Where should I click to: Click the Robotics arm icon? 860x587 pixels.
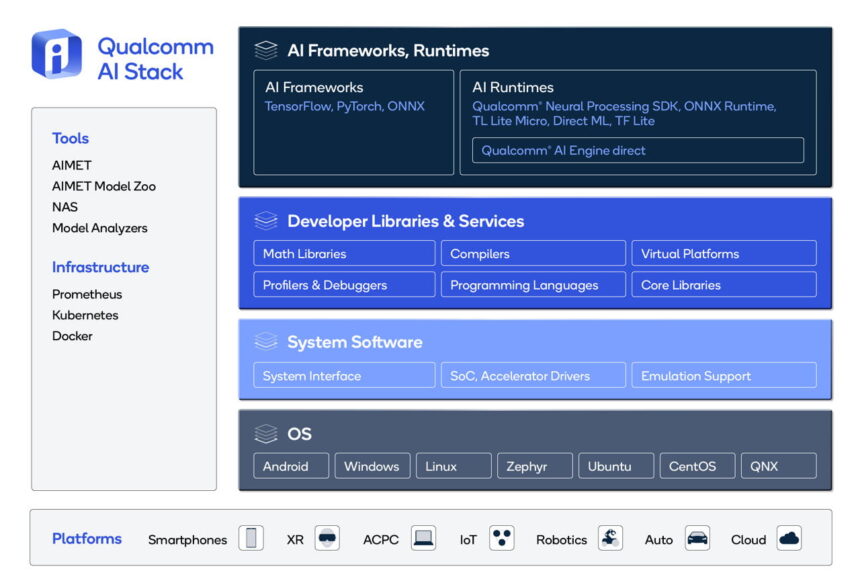(x=610, y=539)
